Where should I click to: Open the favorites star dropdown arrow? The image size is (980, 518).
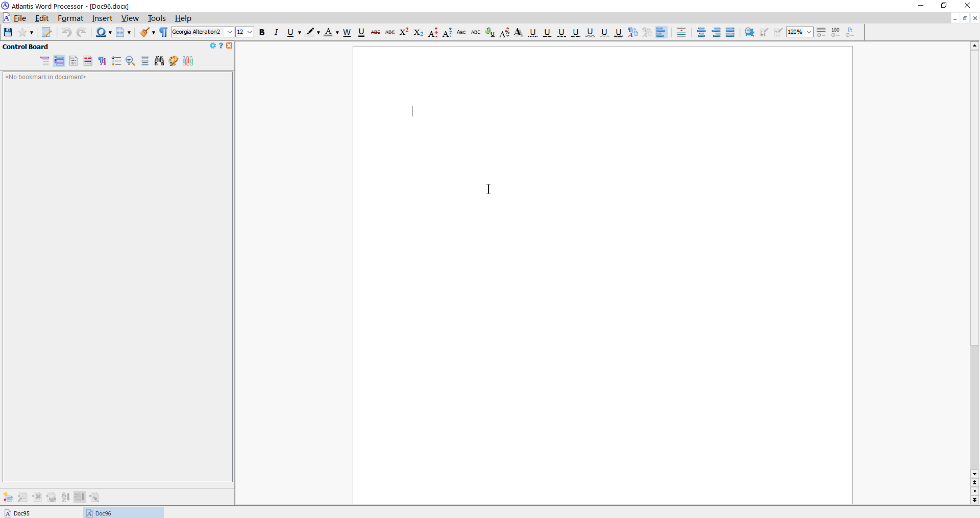click(32, 33)
